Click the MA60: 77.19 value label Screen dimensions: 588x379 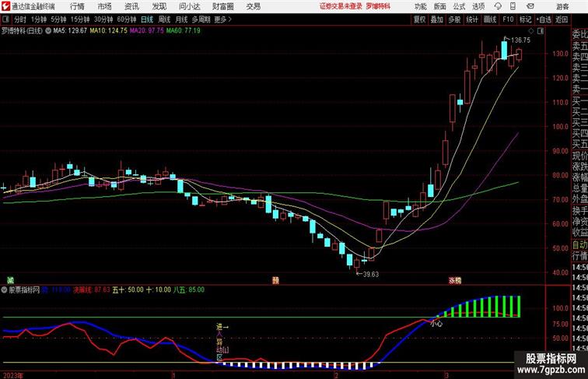point(184,31)
